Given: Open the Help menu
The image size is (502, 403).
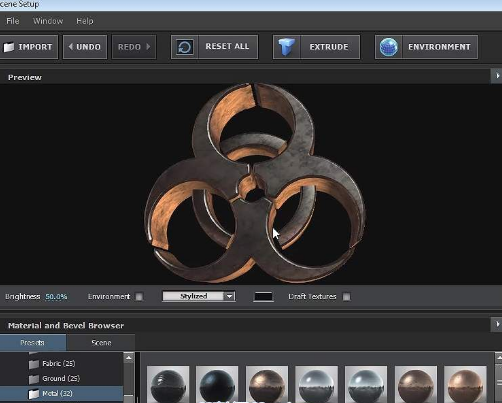Looking at the screenshot, I should pos(85,21).
